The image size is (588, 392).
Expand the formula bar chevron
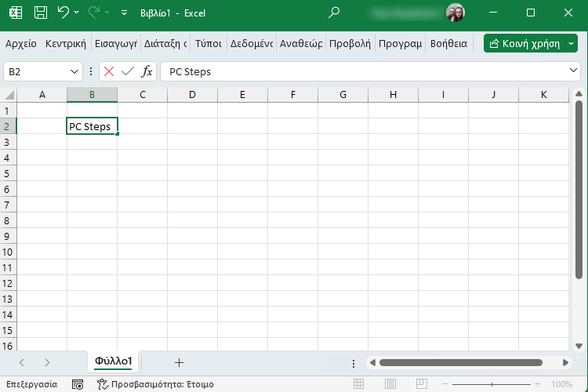tap(573, 71)
